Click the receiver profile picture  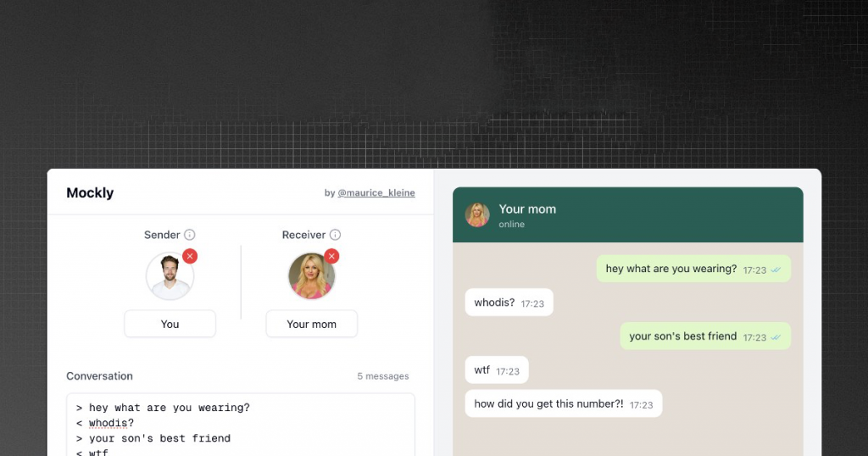click(311, 276)
